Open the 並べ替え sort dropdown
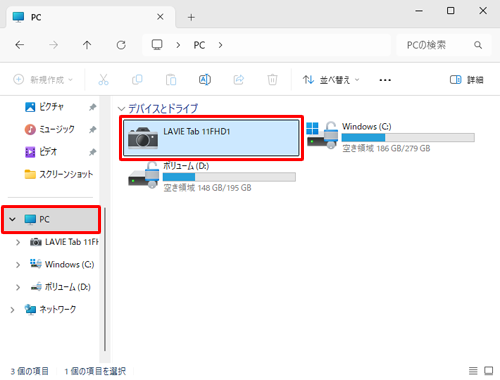Viewport: 500px width, 380px height. pos(331,80)
